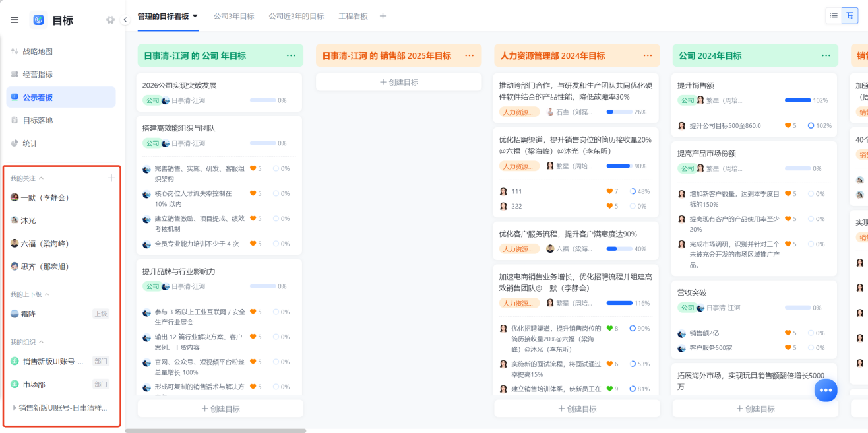Switch to tree view icon at top right
The width and height of the screenshot is (868, 433).
tap(850, 16)
